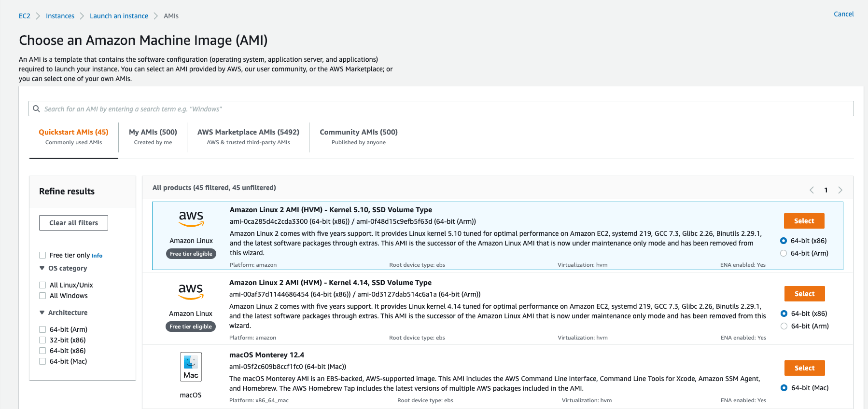Screen dimensions: 868x409
Task: Select the macOS Monterey 12.4 AMI
Action: pos(805,368)
